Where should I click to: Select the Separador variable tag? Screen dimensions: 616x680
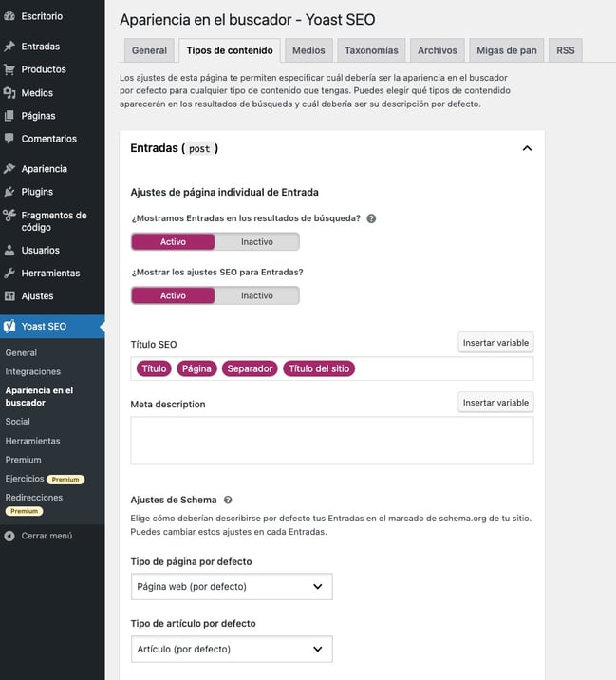(250, 368)
